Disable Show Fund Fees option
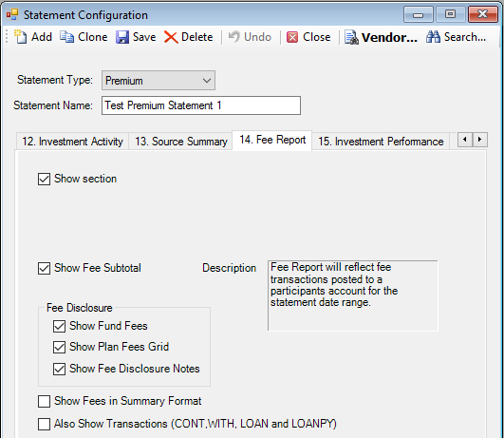504x438 pixels. [x=59, y=326]
